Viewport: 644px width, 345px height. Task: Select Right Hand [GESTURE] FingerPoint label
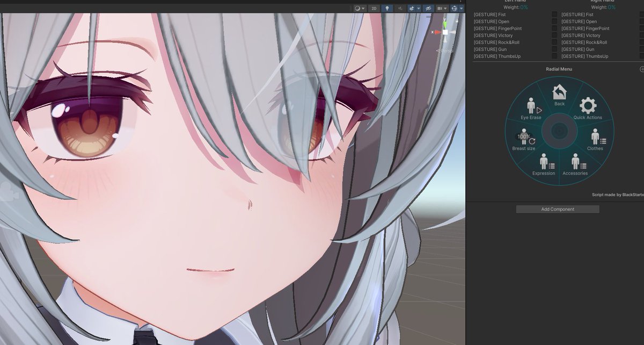point(586,28)
